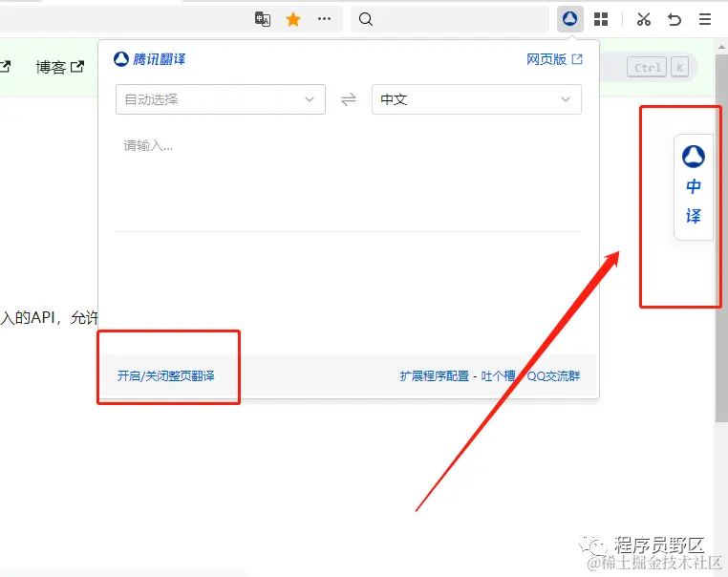Open the 中文 target language dropdown
This screenshot has height=577, width=728.
[477, 99]
